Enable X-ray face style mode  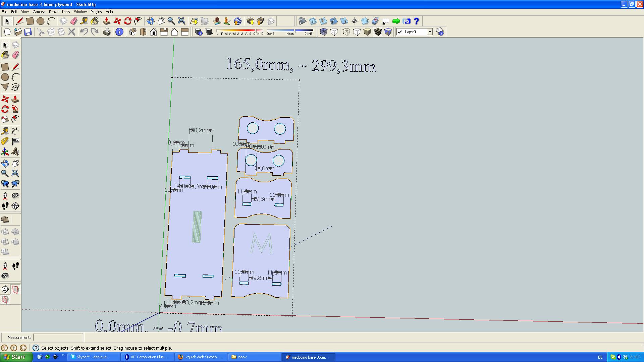point(323,32)
